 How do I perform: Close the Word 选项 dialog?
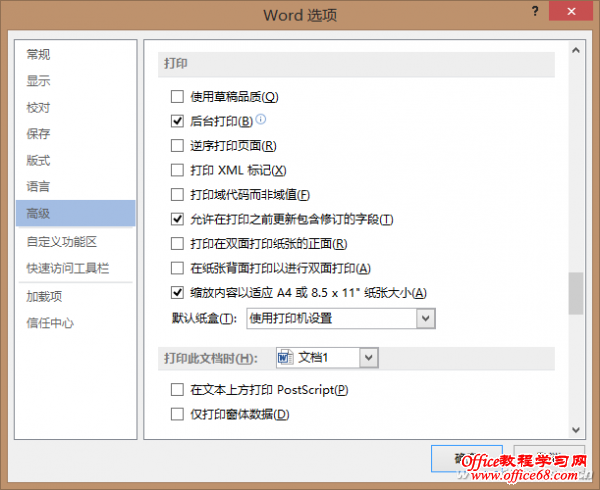click(x=571, y=11)
